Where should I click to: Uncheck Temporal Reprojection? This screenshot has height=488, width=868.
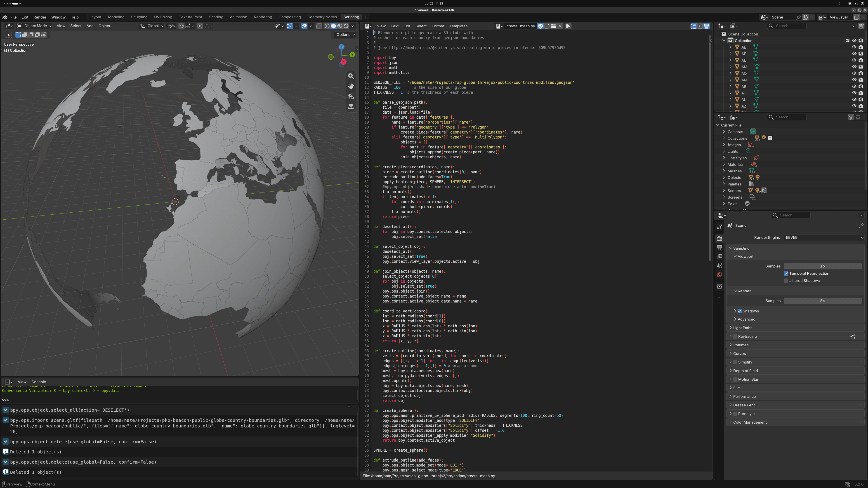tap(786, 273)
